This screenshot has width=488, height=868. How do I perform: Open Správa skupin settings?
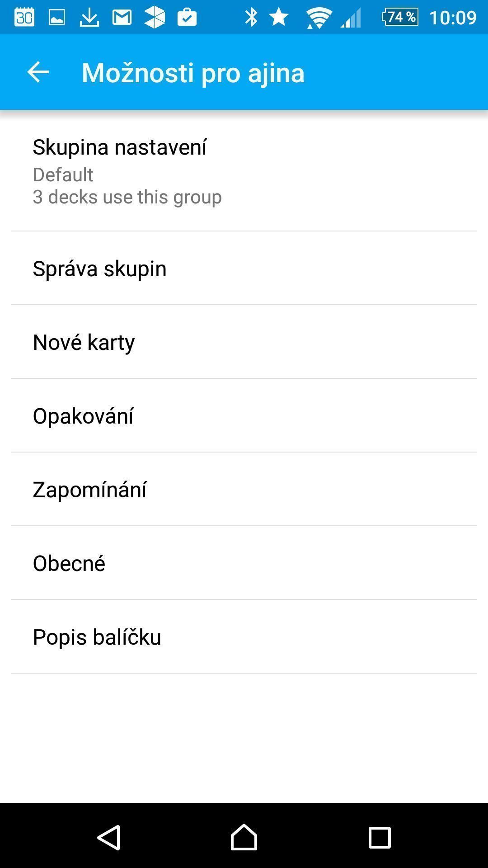[x=244, y=269]
